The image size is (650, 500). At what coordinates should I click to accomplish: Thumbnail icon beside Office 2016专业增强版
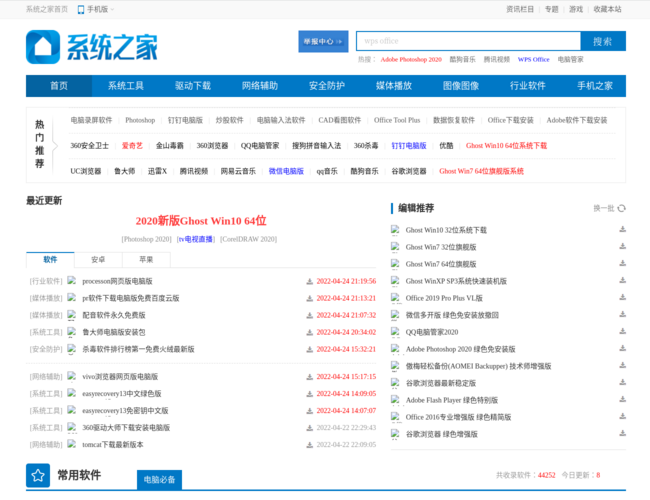[395, 417]
